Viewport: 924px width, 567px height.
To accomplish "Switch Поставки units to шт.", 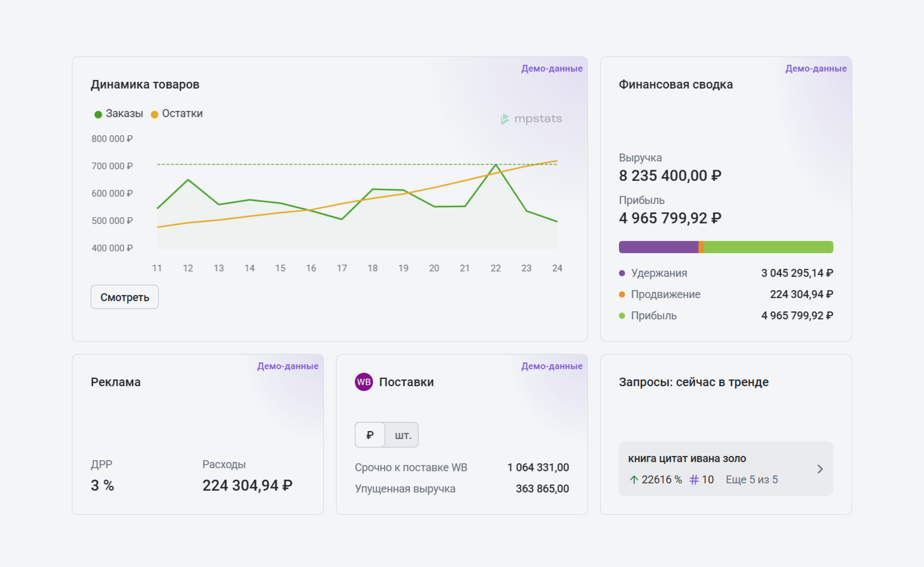I will click(403, 435).
